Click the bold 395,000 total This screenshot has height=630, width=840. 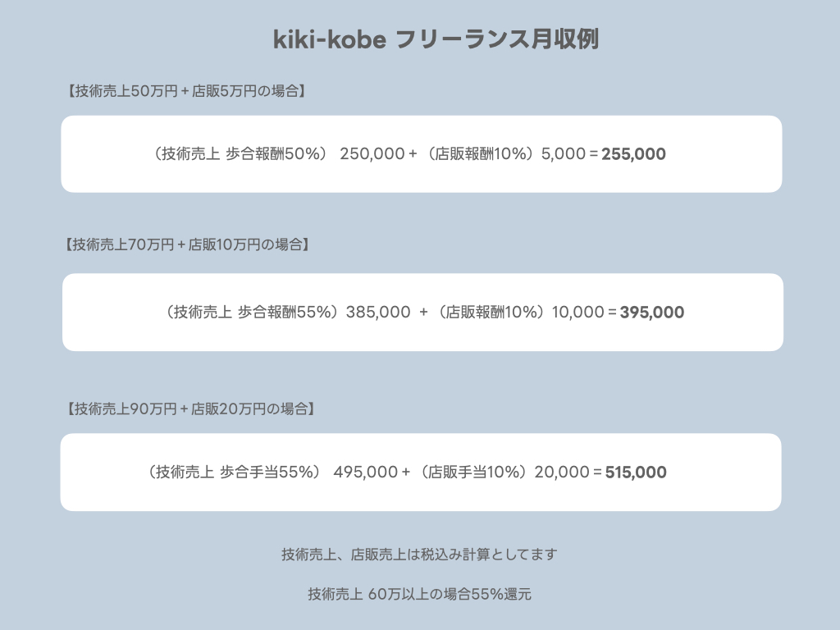[651, 313]
